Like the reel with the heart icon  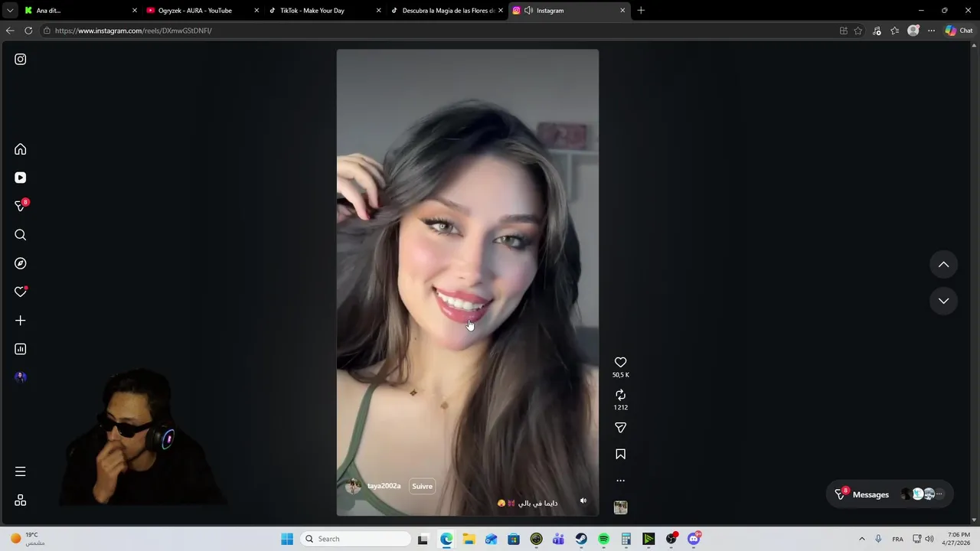pos(620,362)
